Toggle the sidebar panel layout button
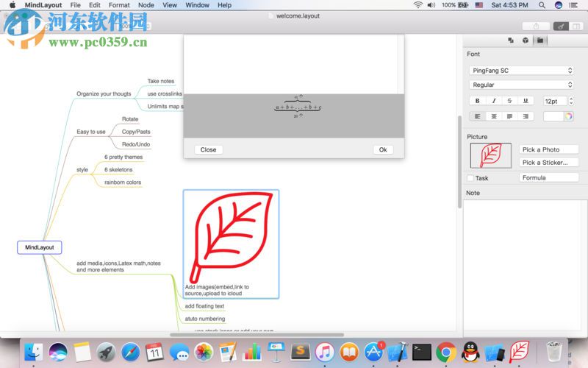Viewport: 588px width, 368px height. pos(576,26)
